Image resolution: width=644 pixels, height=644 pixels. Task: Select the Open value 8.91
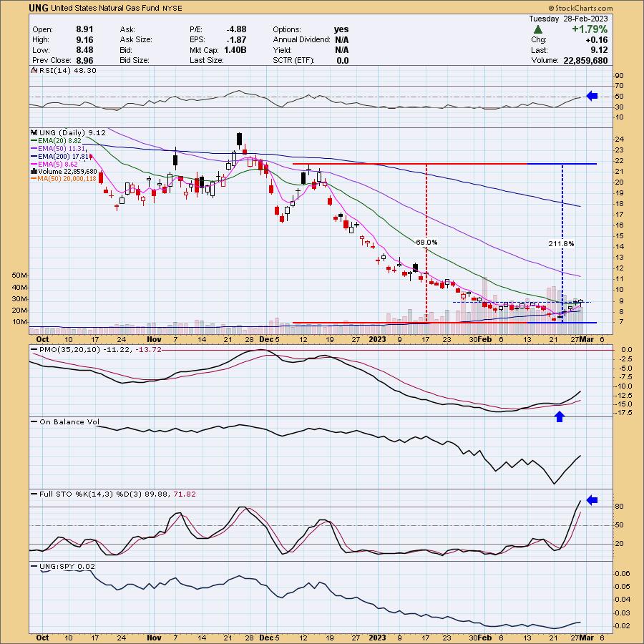84,29
